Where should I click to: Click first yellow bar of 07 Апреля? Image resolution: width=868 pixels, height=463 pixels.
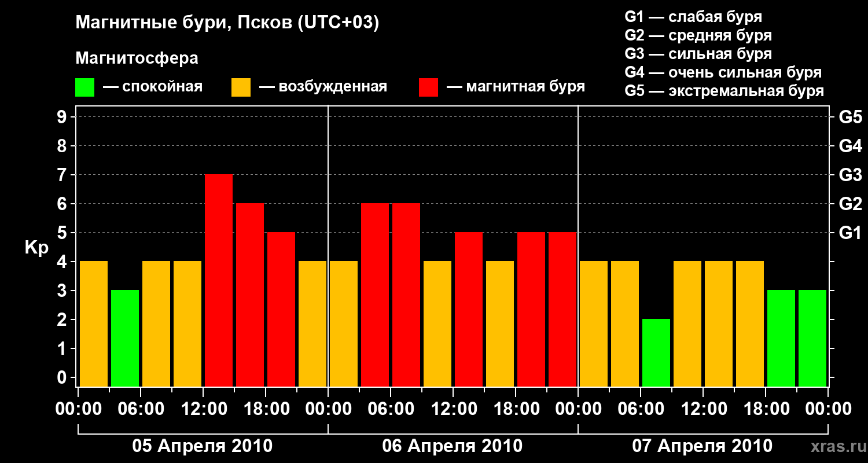[594, 324]
